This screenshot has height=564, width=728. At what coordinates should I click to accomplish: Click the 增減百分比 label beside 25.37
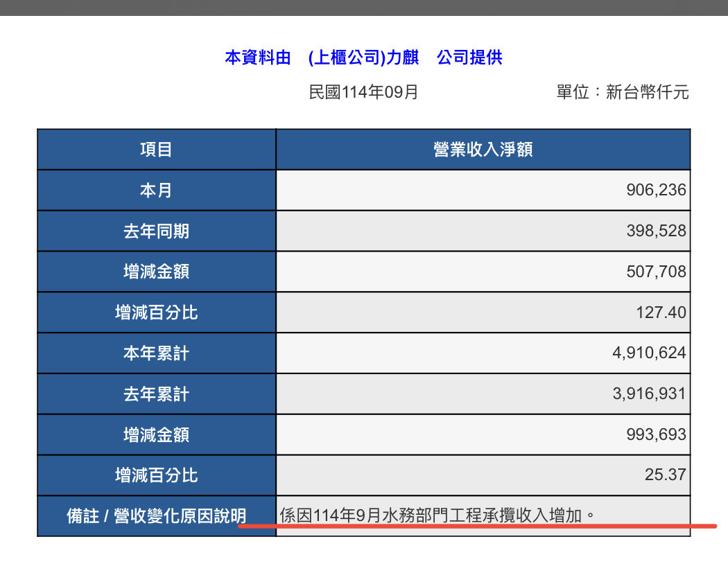pyautogui.click(x=157, y=475)
